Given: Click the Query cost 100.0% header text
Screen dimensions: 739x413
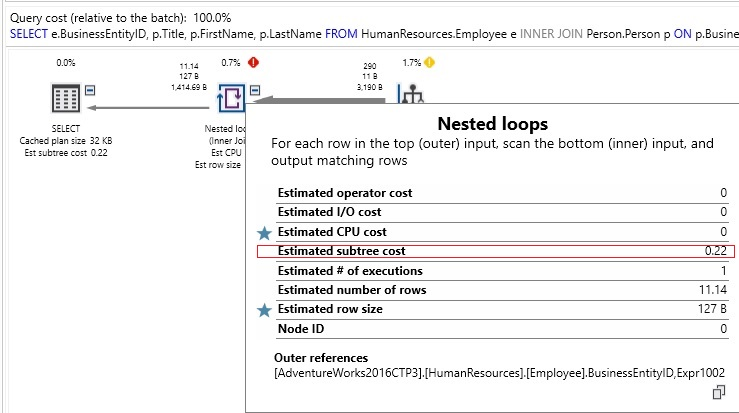Looking at the screenshot, I should (121, 18).
